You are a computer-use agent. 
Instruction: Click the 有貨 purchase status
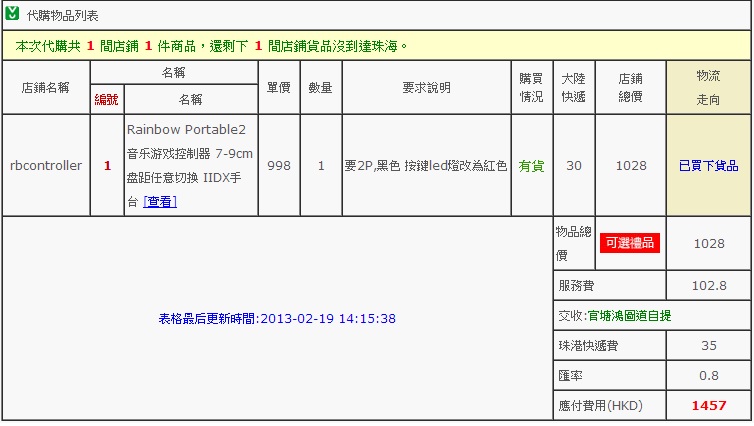pos(531,166)
